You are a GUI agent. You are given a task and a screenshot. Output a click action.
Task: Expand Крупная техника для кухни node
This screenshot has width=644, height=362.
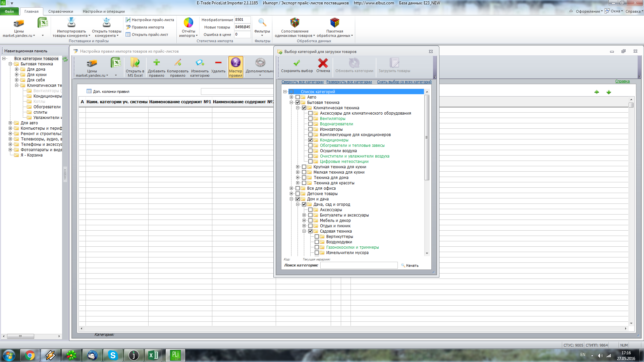click(298, 167)
